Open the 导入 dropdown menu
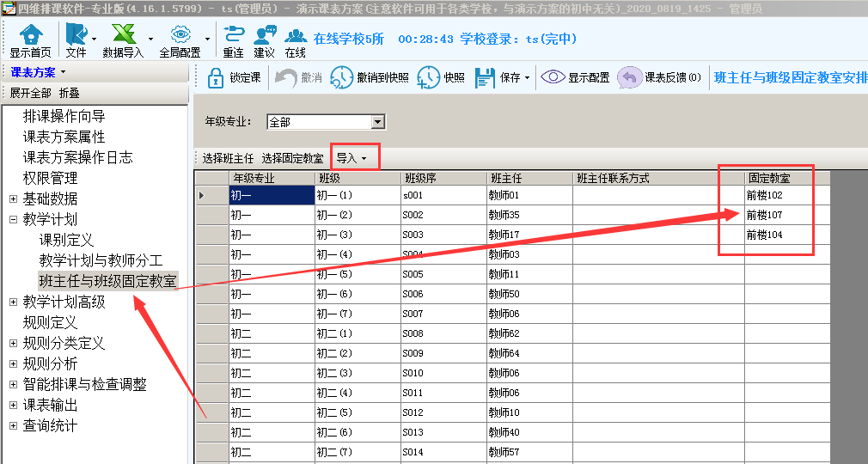Image resolution: width=868 pixels, height=464 pixels. [x=356, y=158]
